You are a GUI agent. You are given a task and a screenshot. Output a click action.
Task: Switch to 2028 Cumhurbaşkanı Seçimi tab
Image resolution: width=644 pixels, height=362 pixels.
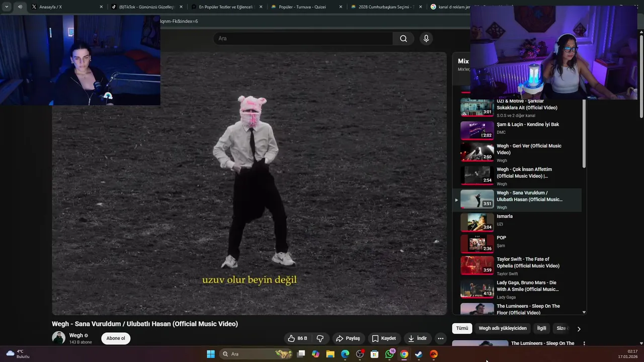pyautogui.click(x=386, y=7)
